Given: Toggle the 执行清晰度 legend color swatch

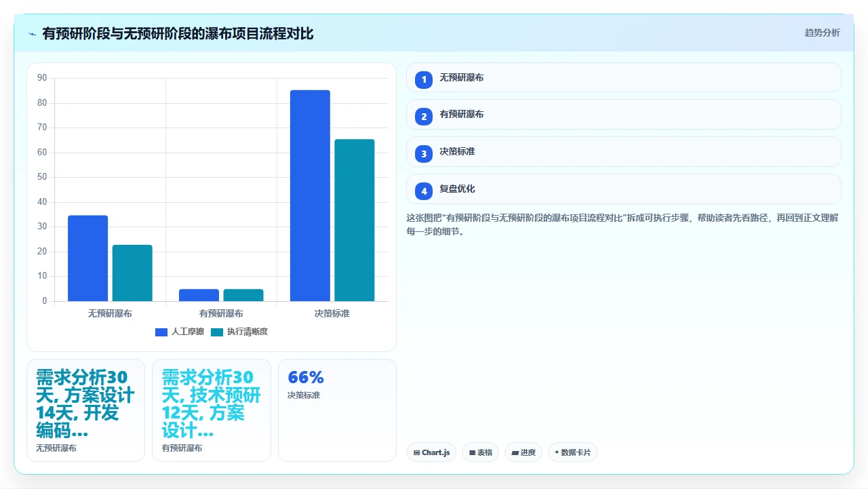Looking at the screenshot, I should coord(217,332).
